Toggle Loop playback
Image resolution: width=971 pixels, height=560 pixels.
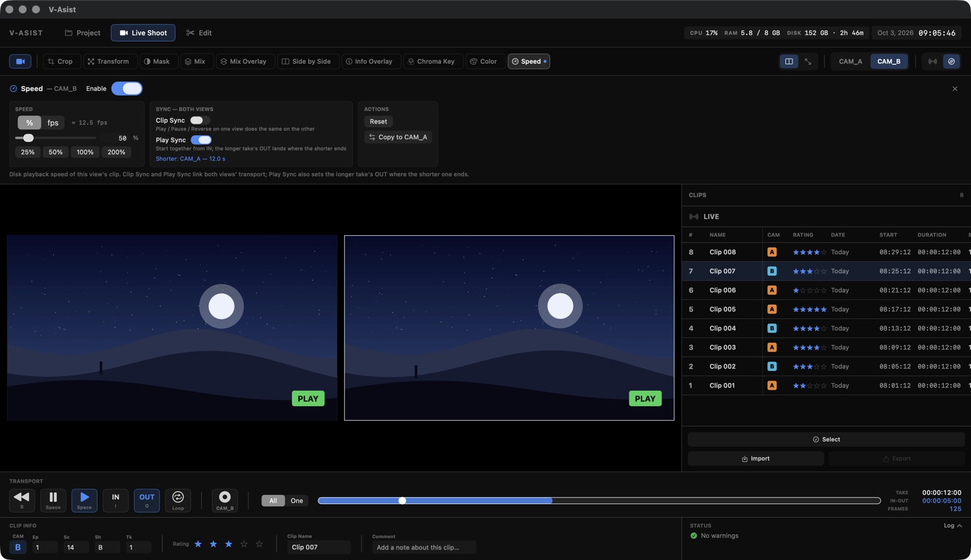[x=178, y=500]
